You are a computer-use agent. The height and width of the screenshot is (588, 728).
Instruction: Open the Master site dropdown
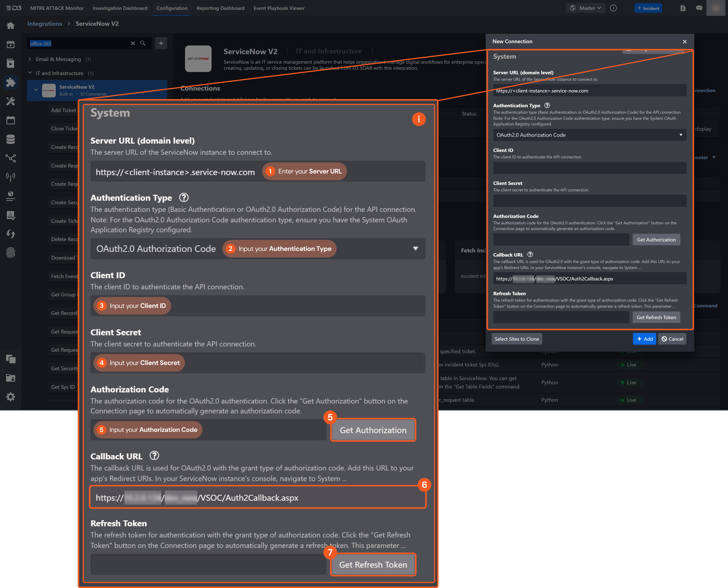pos(585,8)
